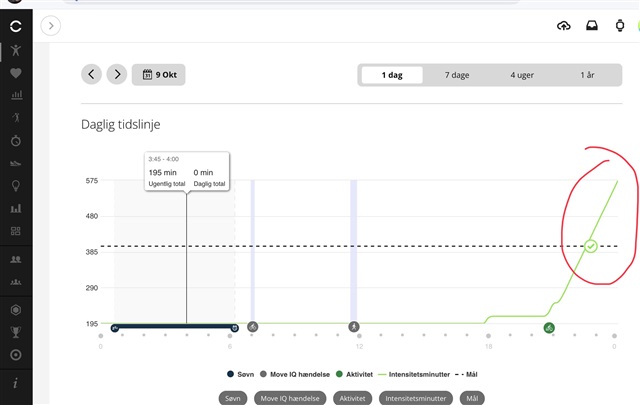Toggle the Intensitetsminutter filter button

tap(417, 398)
